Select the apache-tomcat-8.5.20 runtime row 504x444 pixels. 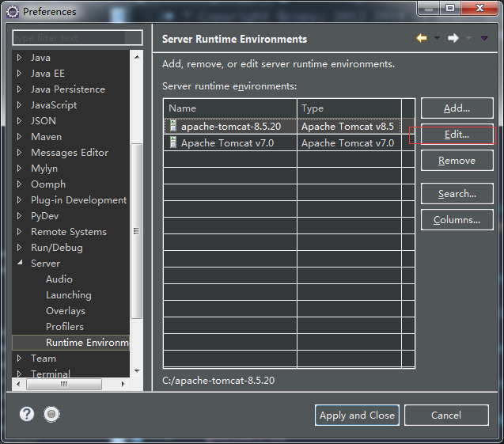pyautogui.click(x=289, y=126)
